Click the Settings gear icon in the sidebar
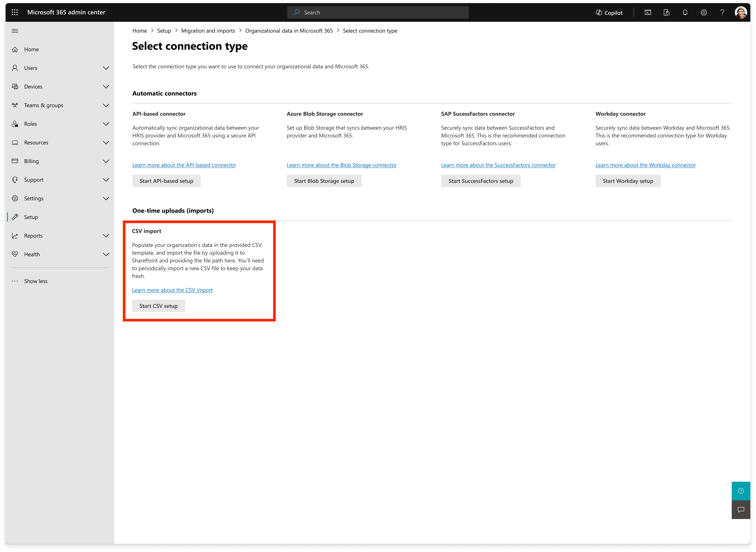This screenshot has width=756, height=552. 15,198
